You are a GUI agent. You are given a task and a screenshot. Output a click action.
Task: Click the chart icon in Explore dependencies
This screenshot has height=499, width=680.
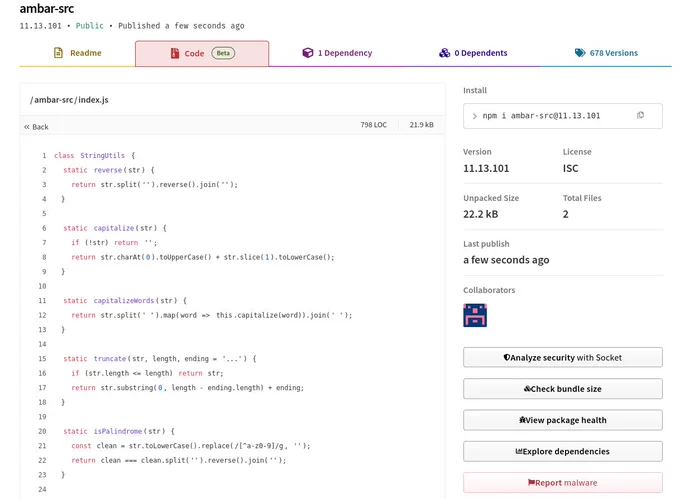click(519, 451)
